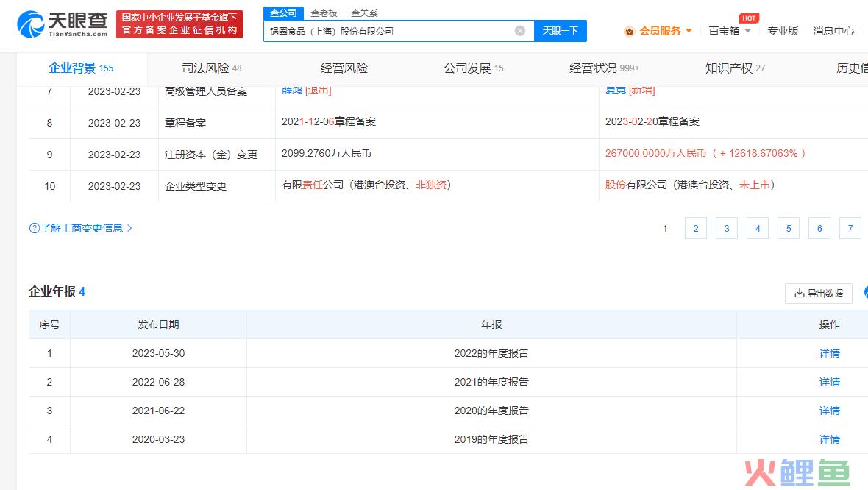Viewport: 868px width, 490px height.
Task: Click the publish date 2022-06-28
Action: tap(158, 382)
